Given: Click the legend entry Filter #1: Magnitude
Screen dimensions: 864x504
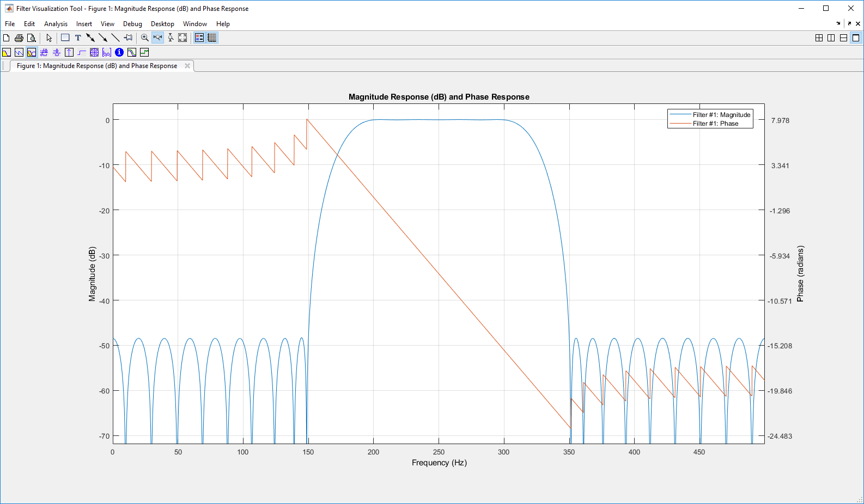Looking at the screenshot, I should 710,115.
